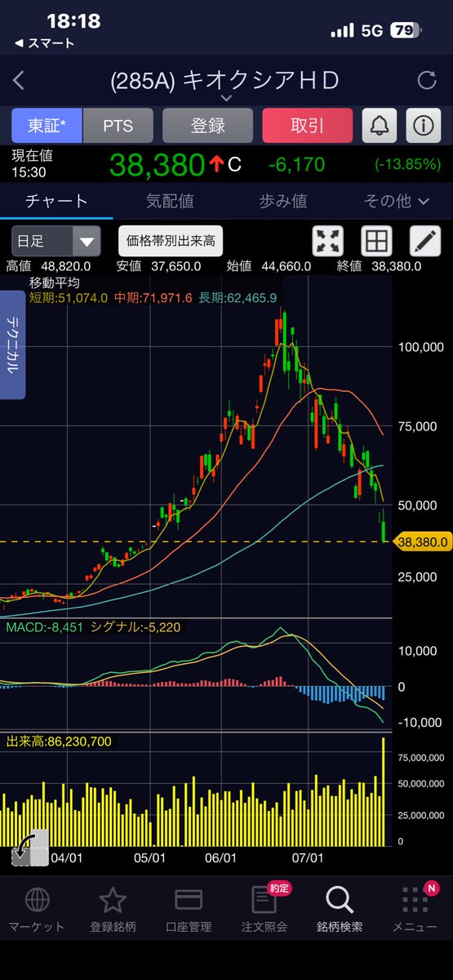Tap the tallest latest volume bar
The image size is (453, 980).
point(383,791)
